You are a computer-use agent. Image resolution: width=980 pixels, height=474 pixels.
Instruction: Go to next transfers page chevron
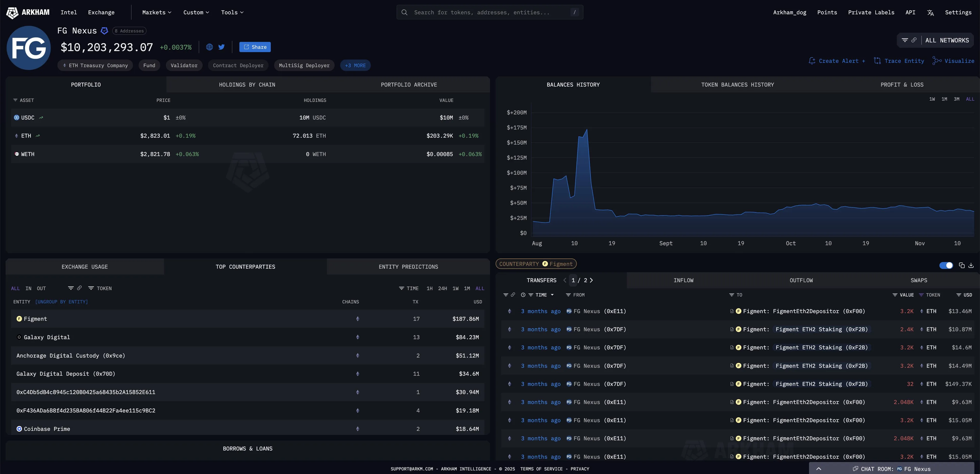click(x=591, y=280)
